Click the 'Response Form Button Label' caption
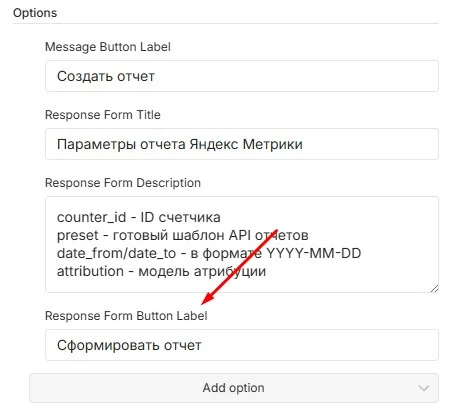Viewport: 450px width, 417px height. coord(126,316)
